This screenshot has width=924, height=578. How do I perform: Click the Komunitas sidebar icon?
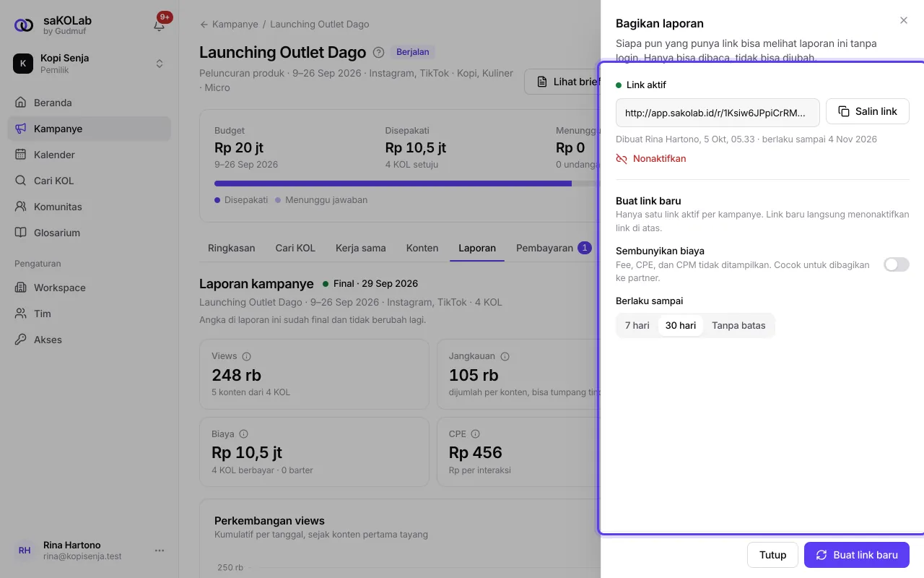tap(21, 207)
